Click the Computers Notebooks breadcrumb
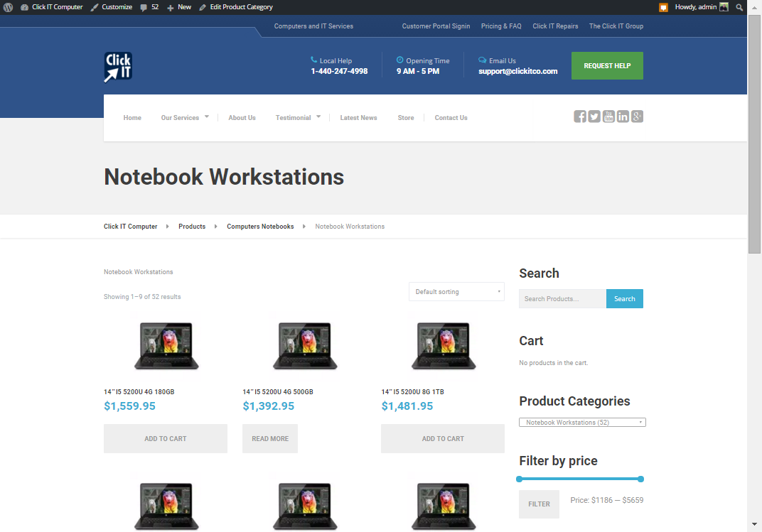Viewport: 762px width, 532px height. 260,227
